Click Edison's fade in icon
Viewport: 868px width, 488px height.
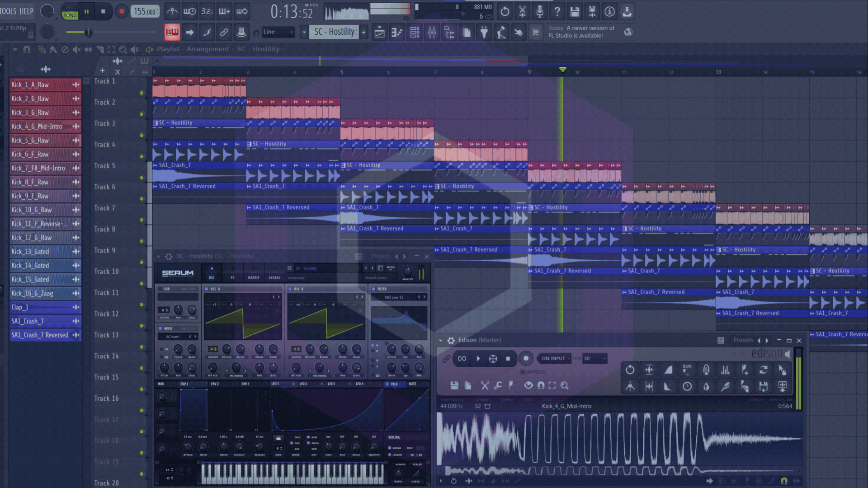pos(668,370)
